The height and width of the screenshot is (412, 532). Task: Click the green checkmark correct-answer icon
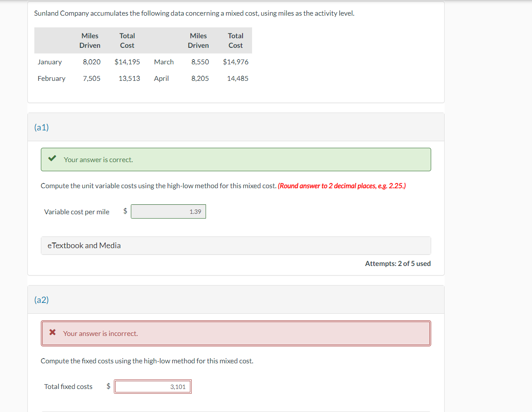[52, 158]
